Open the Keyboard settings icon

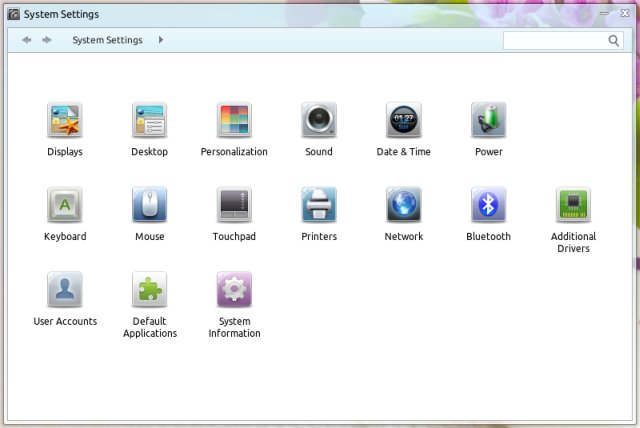pos(64,204)
